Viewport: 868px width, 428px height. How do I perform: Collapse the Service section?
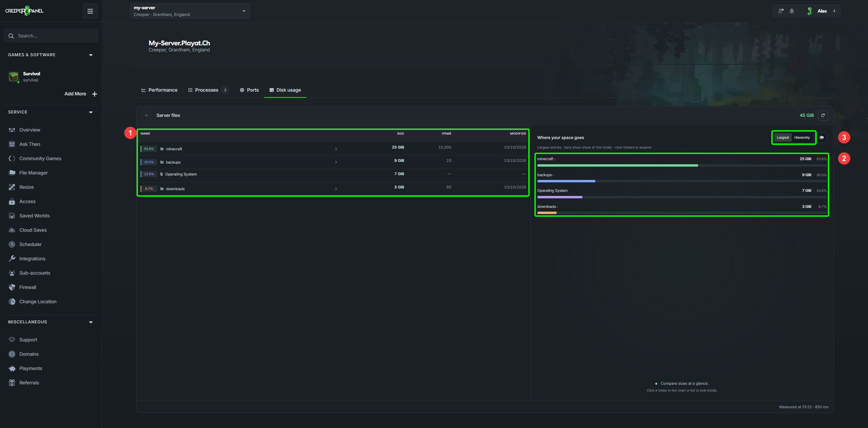coord(91,112)
